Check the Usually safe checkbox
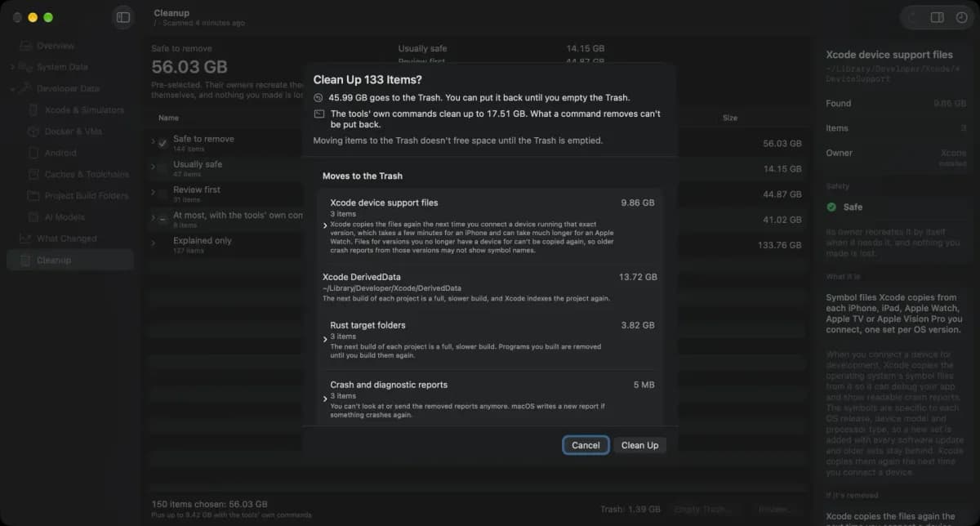 pyautogui.click(x=163, y=168)
